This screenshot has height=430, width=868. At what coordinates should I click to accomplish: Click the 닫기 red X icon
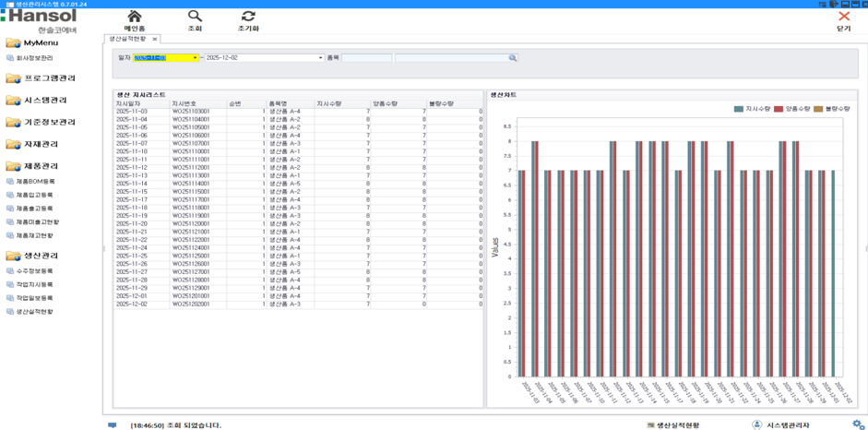[843, 17]
